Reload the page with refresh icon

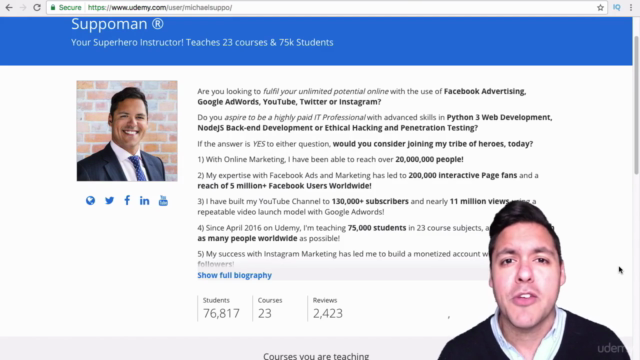[37, 7]
